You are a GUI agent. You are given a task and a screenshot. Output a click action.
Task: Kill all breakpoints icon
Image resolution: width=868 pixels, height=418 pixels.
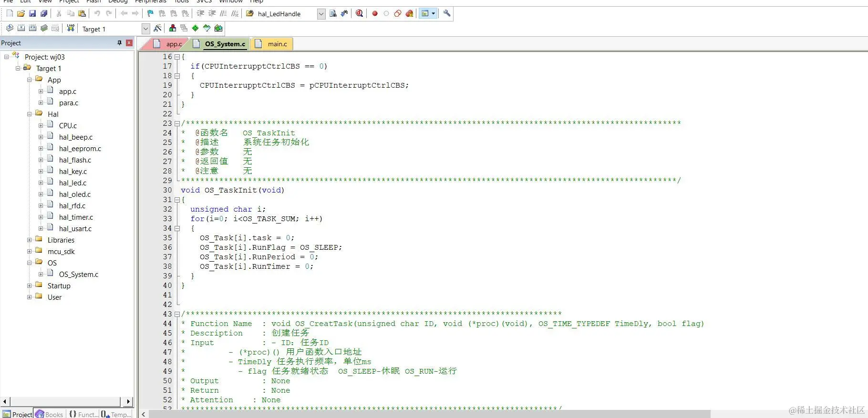click(409, 13)
